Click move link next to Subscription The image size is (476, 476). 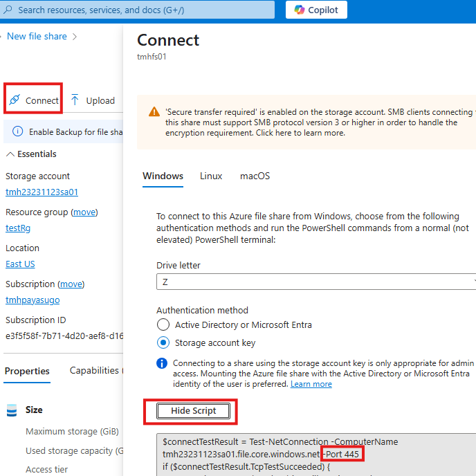[x=71, y=284]
